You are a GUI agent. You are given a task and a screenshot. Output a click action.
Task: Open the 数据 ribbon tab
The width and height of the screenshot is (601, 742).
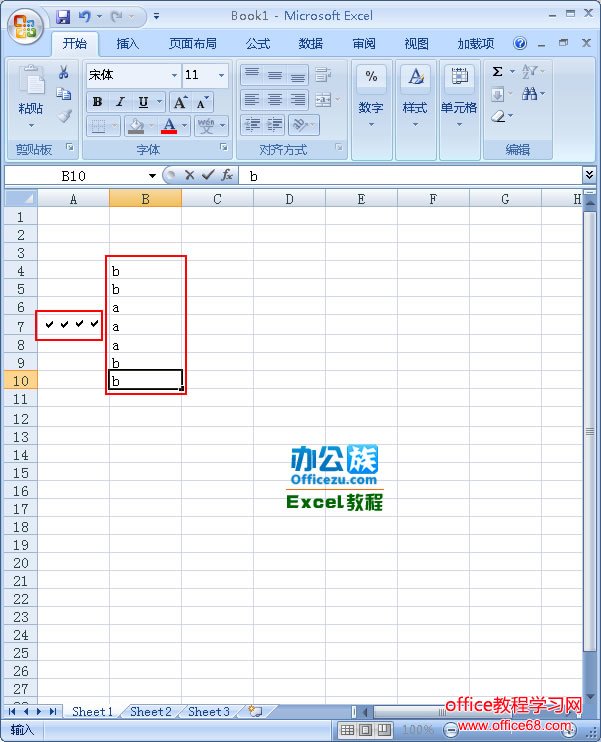pos(310,44)
